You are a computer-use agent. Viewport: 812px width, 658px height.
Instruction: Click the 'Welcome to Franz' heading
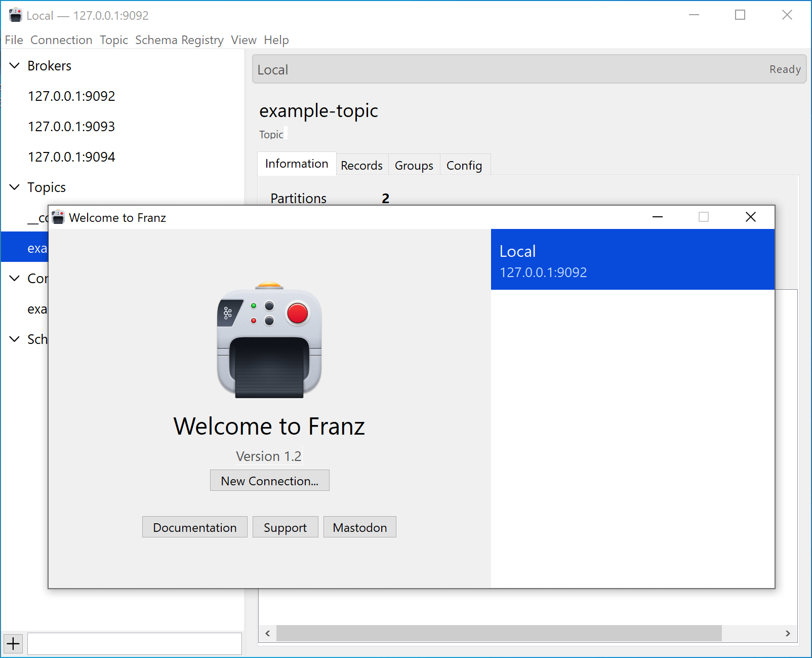[269, 426]
